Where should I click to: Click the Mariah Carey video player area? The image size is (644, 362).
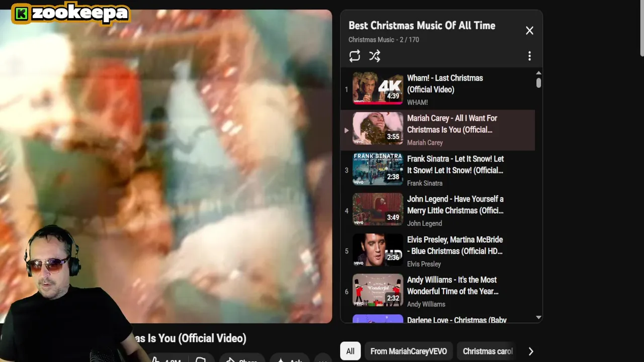pos(166,166)
